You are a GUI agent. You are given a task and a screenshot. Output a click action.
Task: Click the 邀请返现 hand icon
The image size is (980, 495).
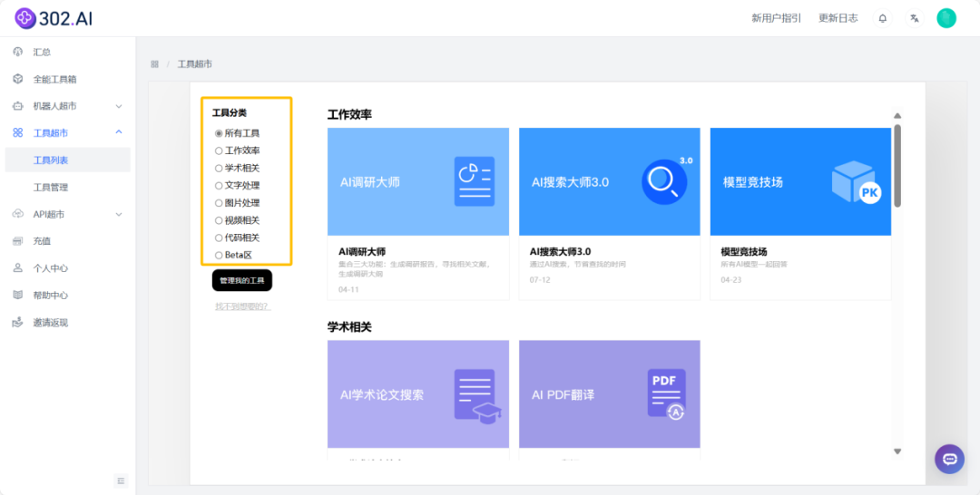pyautogui.click(x=18, y=323)
